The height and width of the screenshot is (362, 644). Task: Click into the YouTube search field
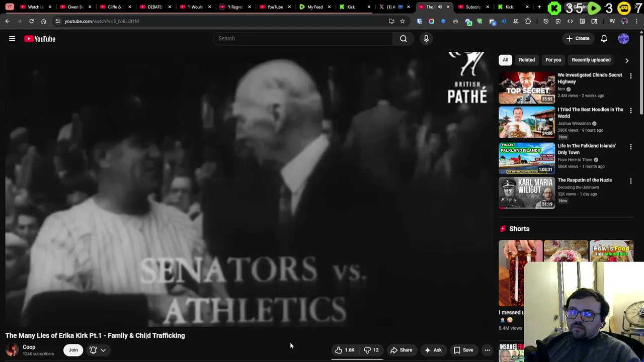click(x=303, y=38)
